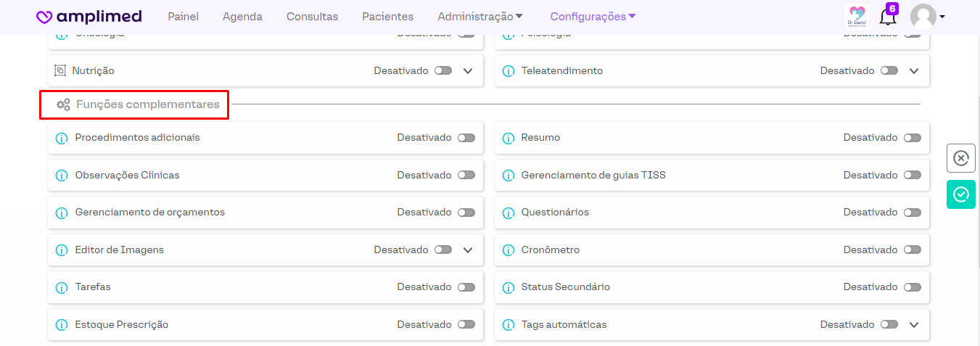Expand the Tags automáticas row
The height and width of the screenshot is (346, 980).
coord(914,325)
